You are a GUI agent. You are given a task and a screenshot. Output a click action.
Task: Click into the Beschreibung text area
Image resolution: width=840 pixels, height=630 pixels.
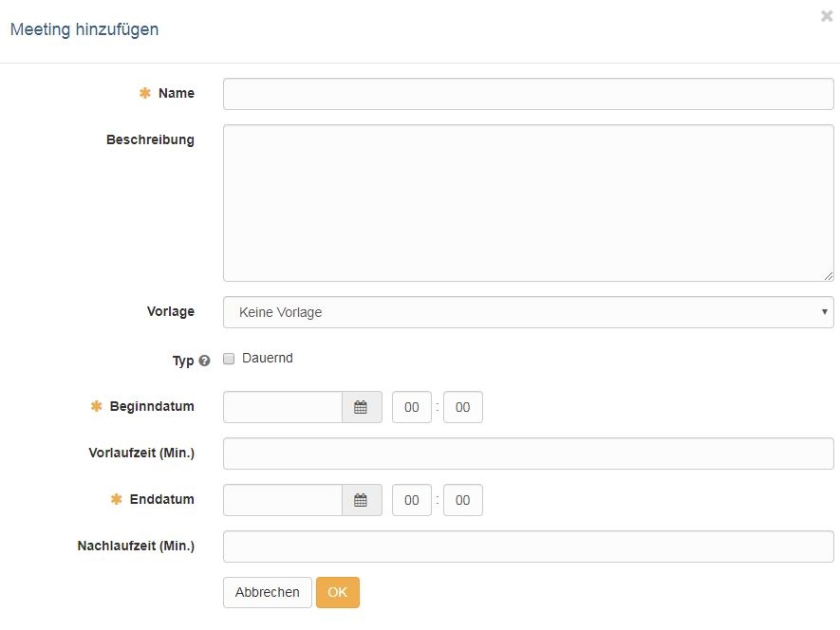(528, 203)
